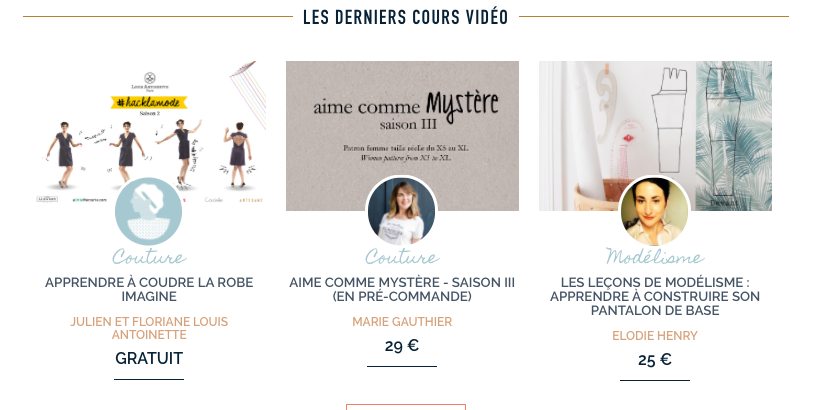Click the 25 € price

pos(655,360)
